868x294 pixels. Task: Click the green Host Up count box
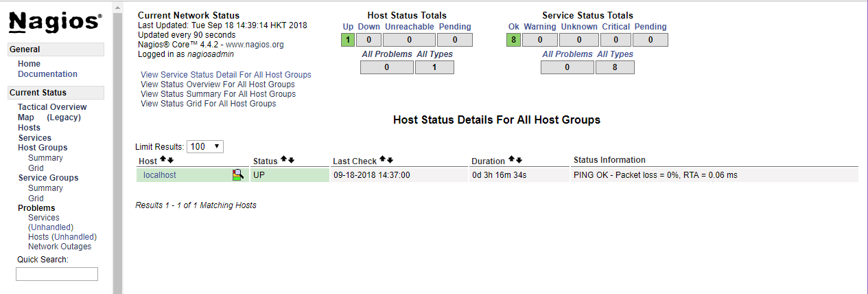coord(348,40)
